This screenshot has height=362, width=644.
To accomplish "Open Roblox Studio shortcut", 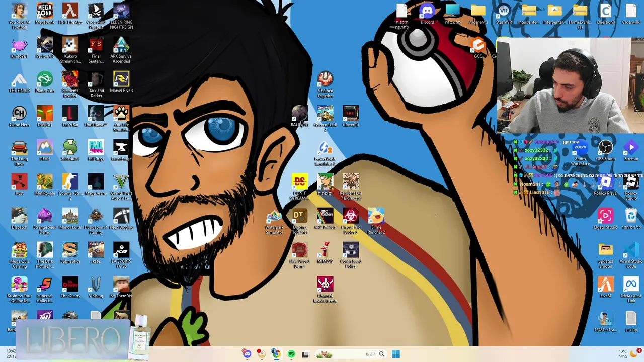I will 631,187.
